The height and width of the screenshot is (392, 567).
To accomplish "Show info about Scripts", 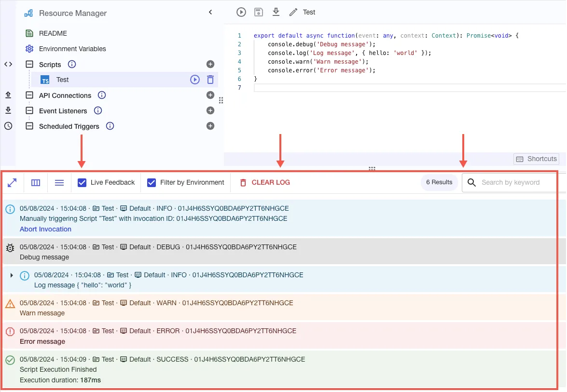I will click(x=72, y=64).
